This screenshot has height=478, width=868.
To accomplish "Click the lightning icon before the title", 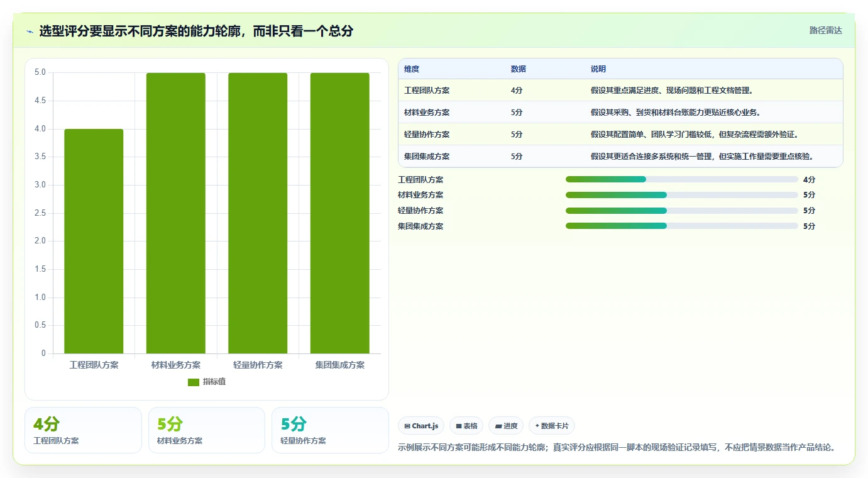I will pos(30,31).
